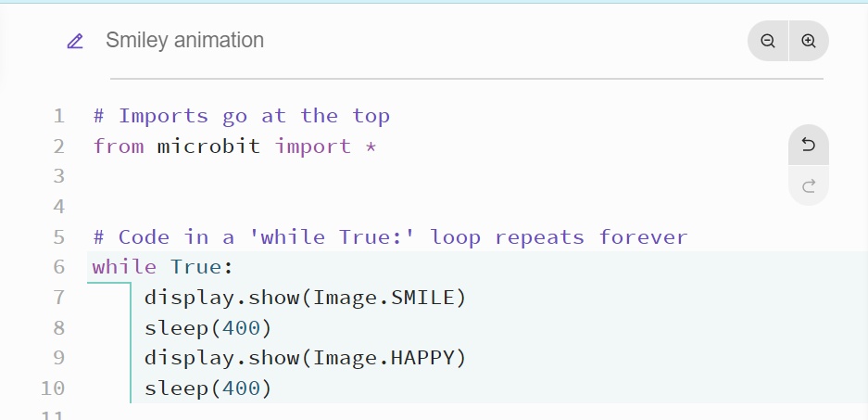Click the pencil icon to rename project
868x420 pixels.
click(x=75, y=41)
